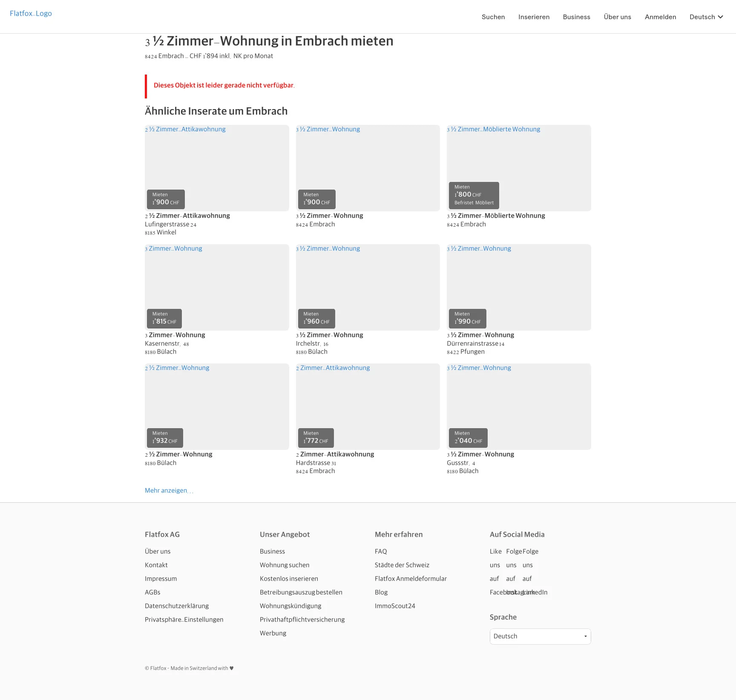Viewport: 736px width, 700px height.
Task: Open the Suchen menu item
Action: [493, 17]
